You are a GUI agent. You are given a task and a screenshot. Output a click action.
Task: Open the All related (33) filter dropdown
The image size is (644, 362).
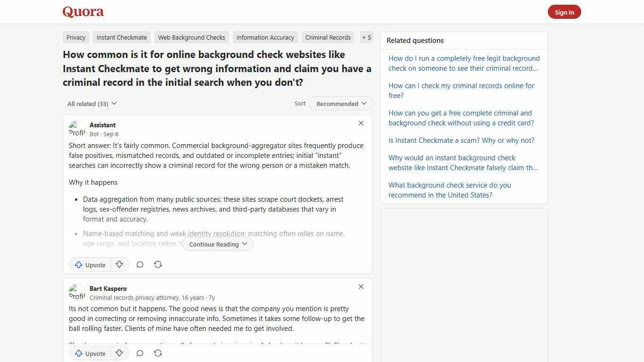[92, 103]
